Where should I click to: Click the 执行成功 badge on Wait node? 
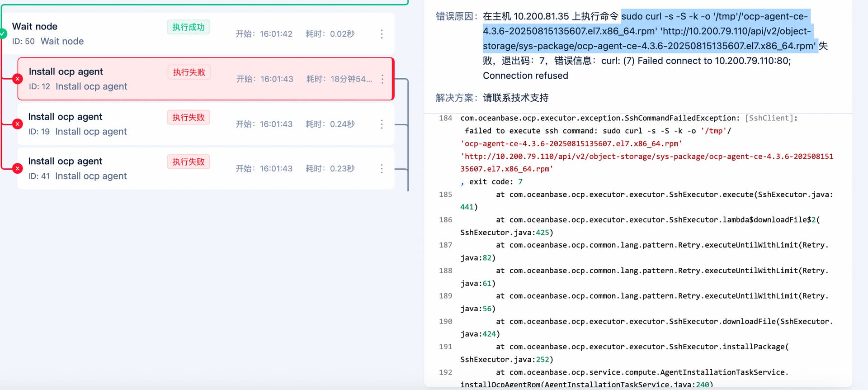point(188,27)
